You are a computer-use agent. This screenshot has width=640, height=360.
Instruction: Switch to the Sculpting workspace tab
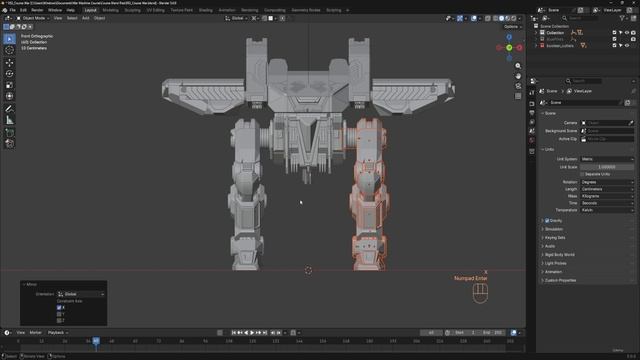point(133,10)
